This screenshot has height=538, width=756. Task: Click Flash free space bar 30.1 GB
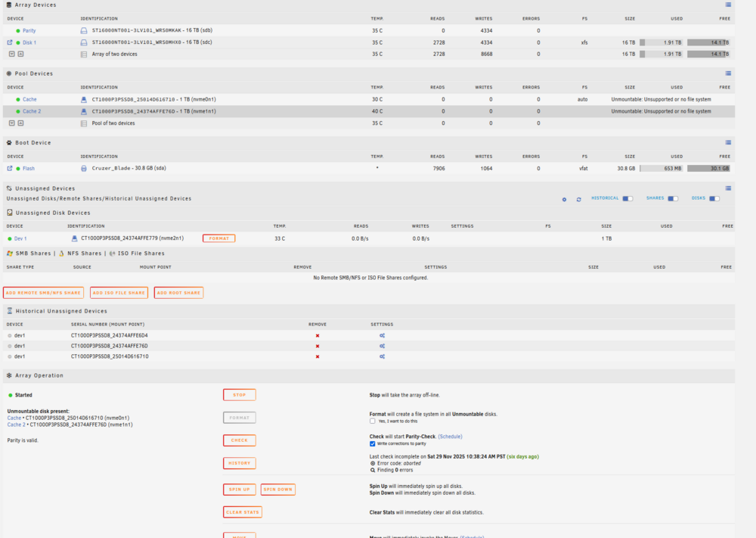(x=708, y=169)
